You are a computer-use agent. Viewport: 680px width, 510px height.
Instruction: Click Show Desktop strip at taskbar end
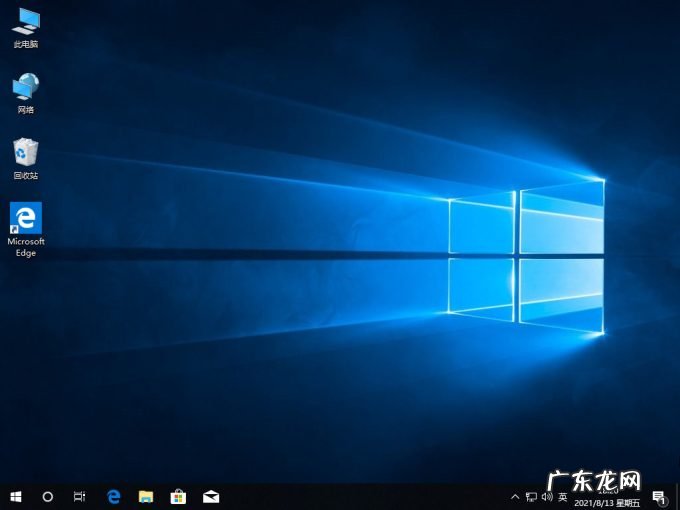point(678,496)
